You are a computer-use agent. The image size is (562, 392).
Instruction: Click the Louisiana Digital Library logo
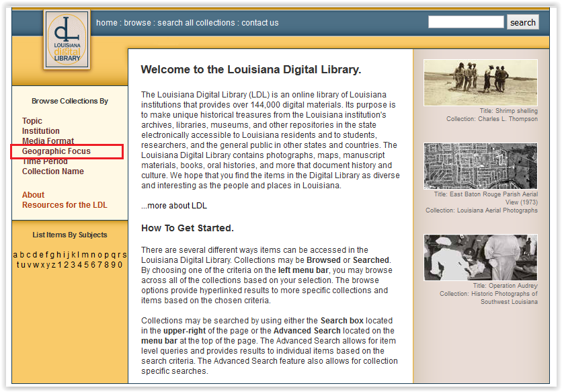(x=67, y=40)
